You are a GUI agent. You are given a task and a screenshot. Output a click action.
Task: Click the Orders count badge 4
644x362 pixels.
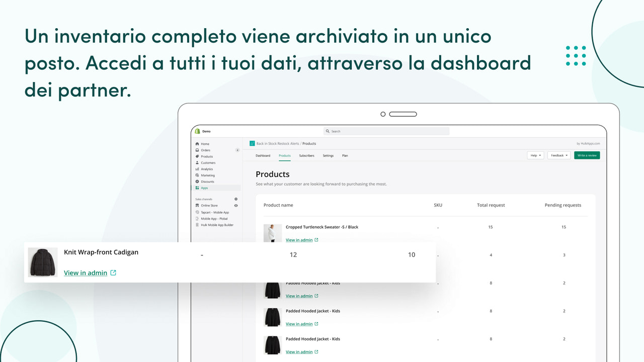(237, 150)
